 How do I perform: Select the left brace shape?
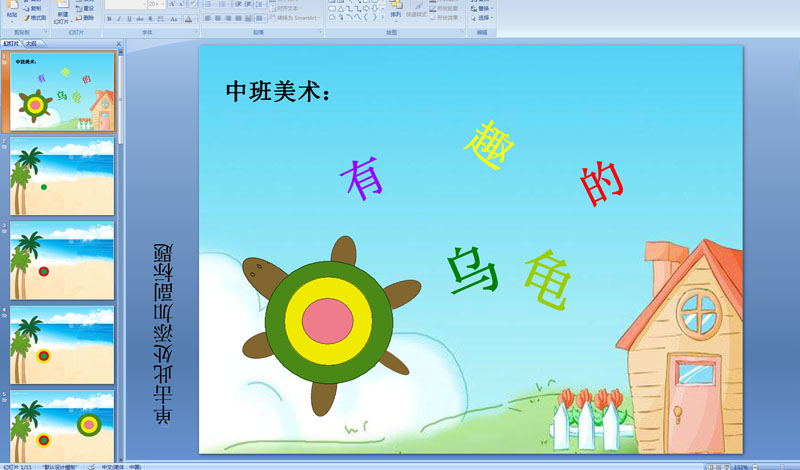click(x=366, y=17)
